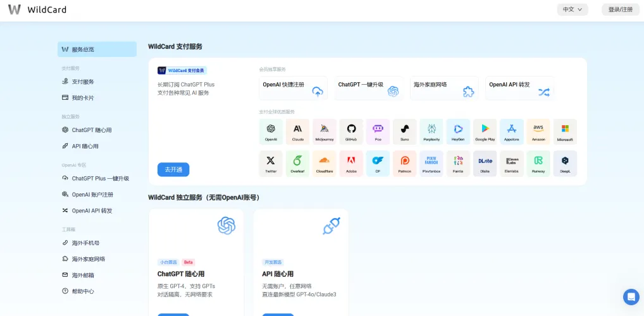644x316 pixels.
Task: Select 海外手机号 from sidebar tools
Action: coord(85,243)
